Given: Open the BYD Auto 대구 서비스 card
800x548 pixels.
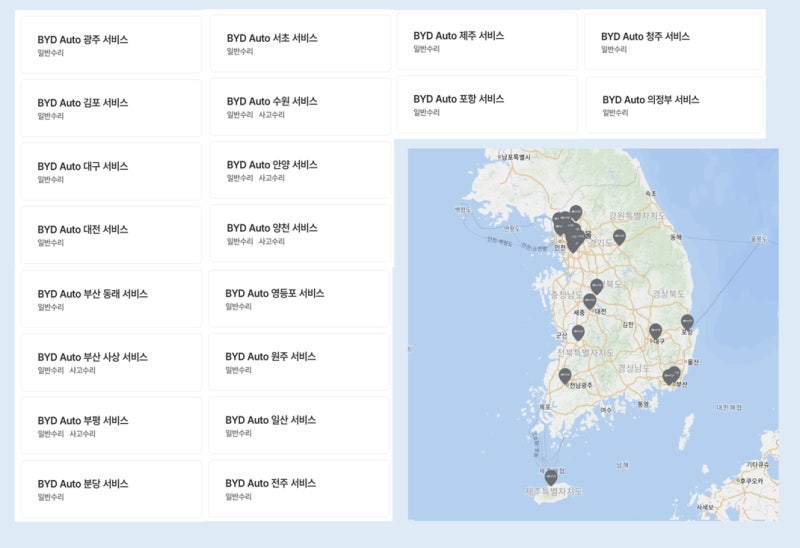Looking at the screenshot, I should click(x=111, y=171).
